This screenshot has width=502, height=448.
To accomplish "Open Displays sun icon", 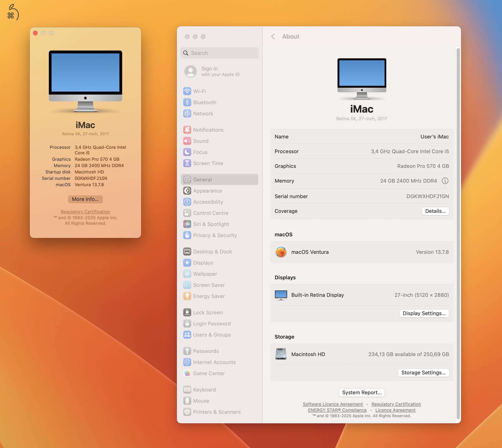I will (x=187, y=263).
